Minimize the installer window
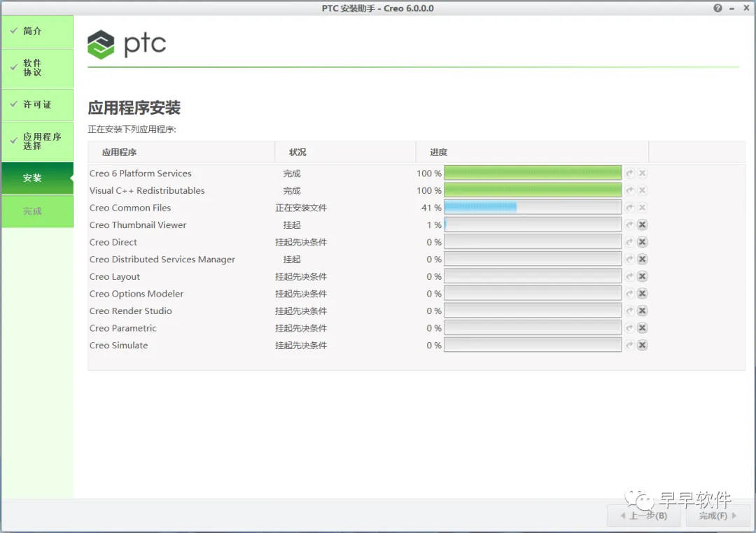 (732, 8)
